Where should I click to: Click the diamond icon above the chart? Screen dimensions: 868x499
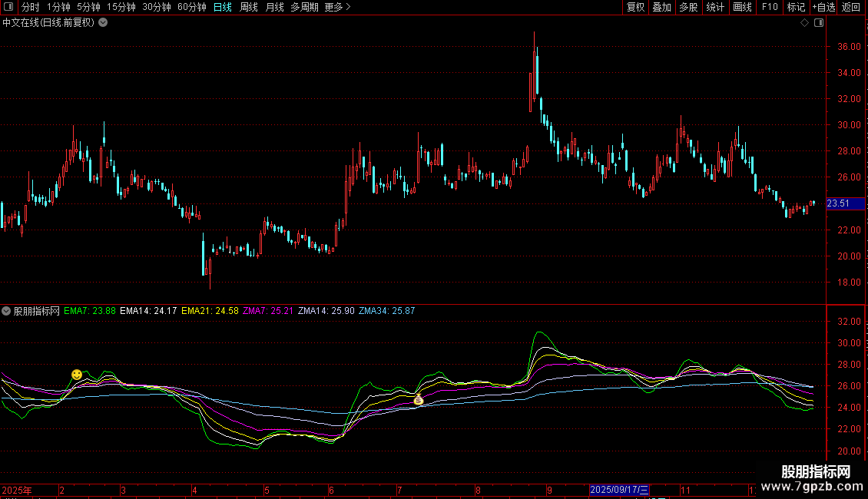point(804,23)
